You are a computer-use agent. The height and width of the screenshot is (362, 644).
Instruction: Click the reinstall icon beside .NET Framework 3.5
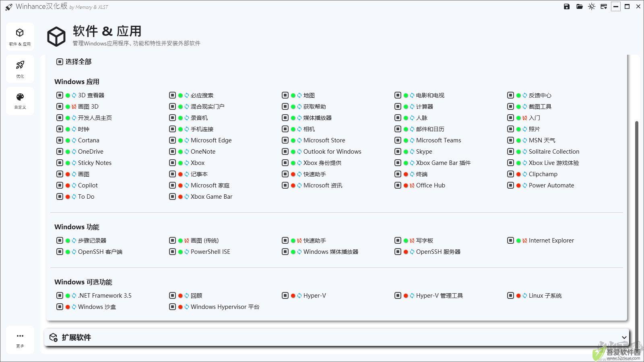point(74,296)
